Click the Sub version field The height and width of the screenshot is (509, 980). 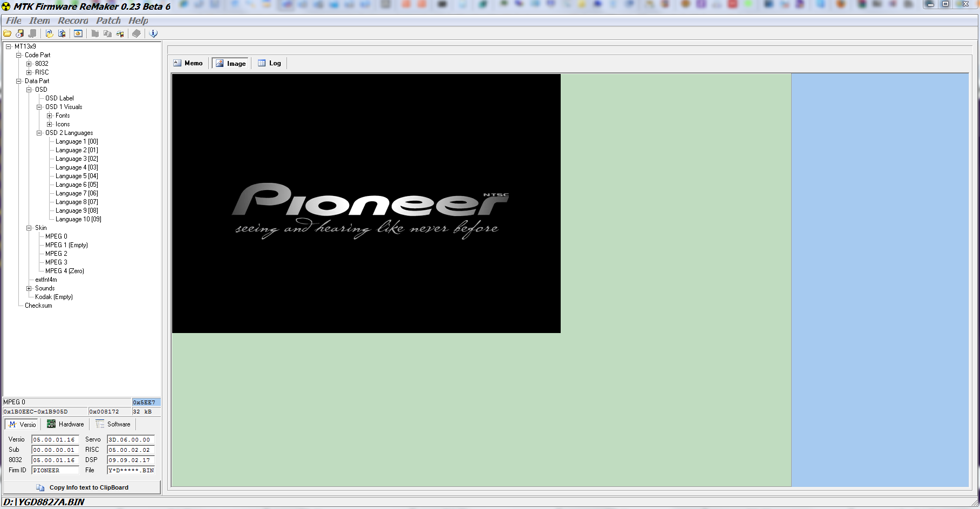(55, 450)
